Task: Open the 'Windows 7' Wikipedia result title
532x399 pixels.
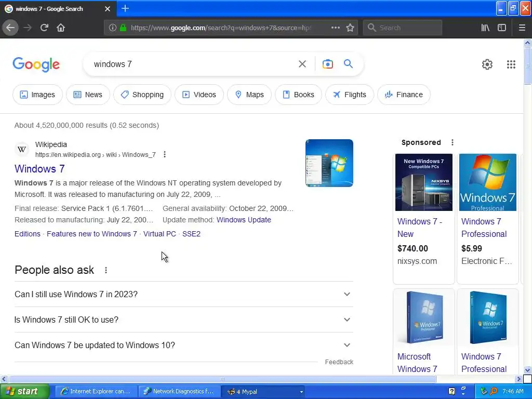Action: pyautogui.click(x=39, y=169)
